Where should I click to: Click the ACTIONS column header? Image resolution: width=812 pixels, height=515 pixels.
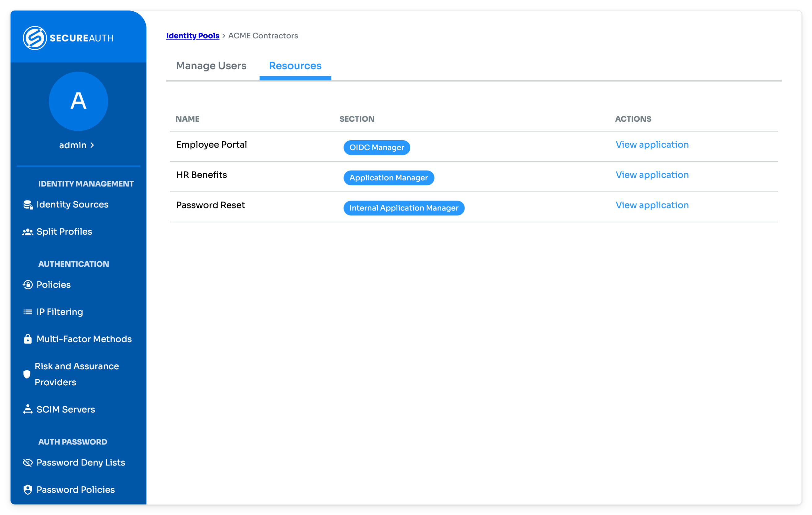tap(633, 119)
